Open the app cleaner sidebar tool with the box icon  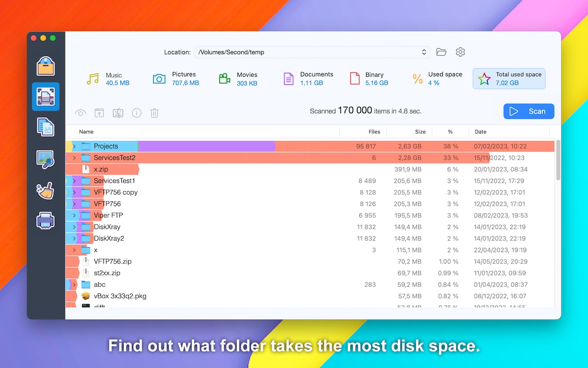click(x=46, y=66)
